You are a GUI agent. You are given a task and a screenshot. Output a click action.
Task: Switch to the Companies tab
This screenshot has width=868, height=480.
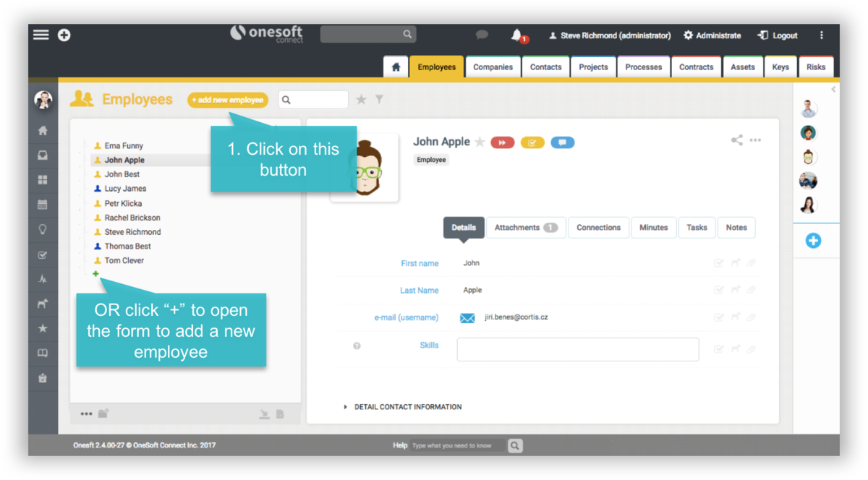(x=493, y=67)
